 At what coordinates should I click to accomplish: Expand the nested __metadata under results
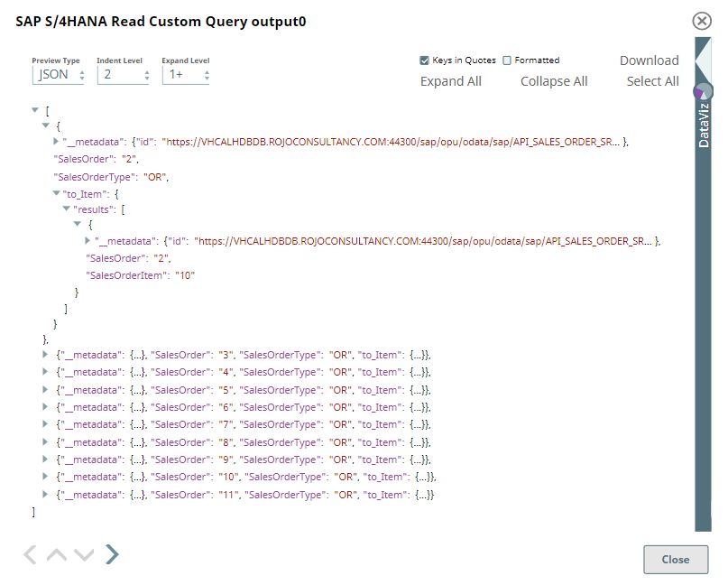(x=88, y=241)
